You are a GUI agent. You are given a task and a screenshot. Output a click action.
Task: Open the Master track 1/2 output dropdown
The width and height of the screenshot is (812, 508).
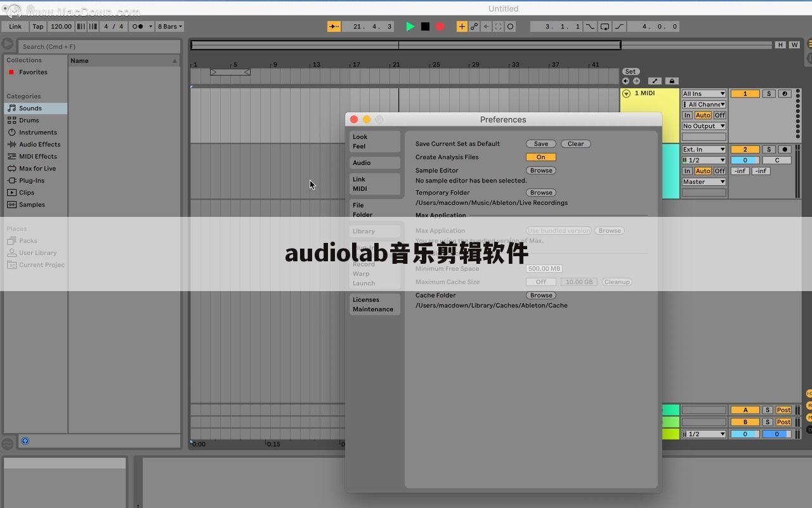(x=704, y=434)
